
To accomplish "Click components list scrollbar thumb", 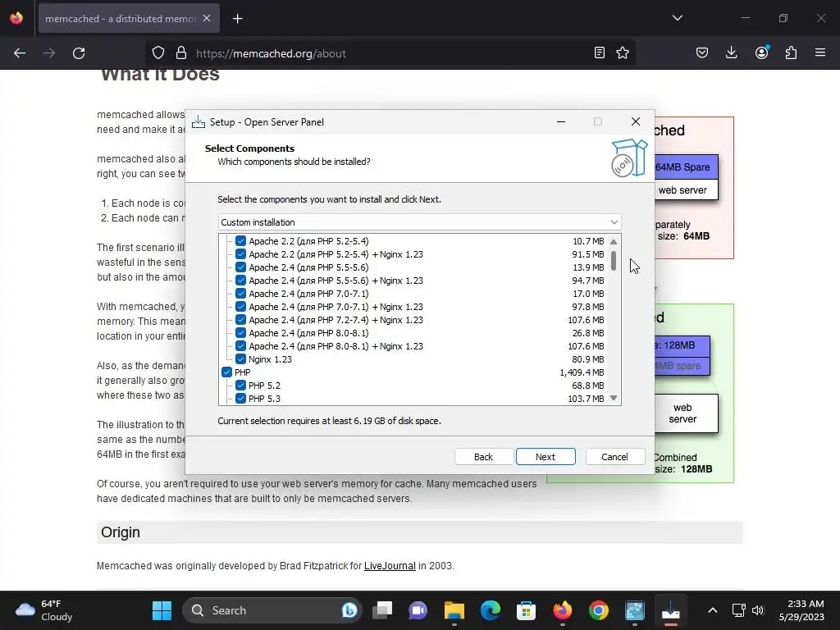I will pyautogui.click(x=614, y=260).
